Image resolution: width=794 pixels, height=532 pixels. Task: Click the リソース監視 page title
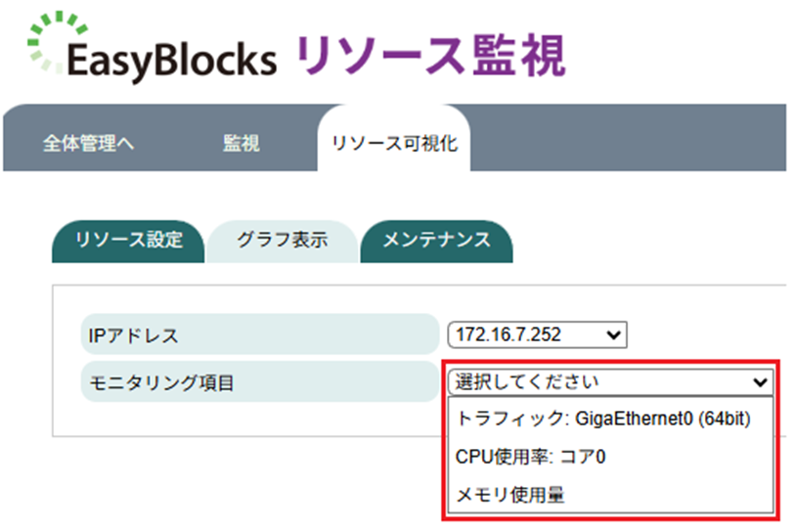(429, 55)
